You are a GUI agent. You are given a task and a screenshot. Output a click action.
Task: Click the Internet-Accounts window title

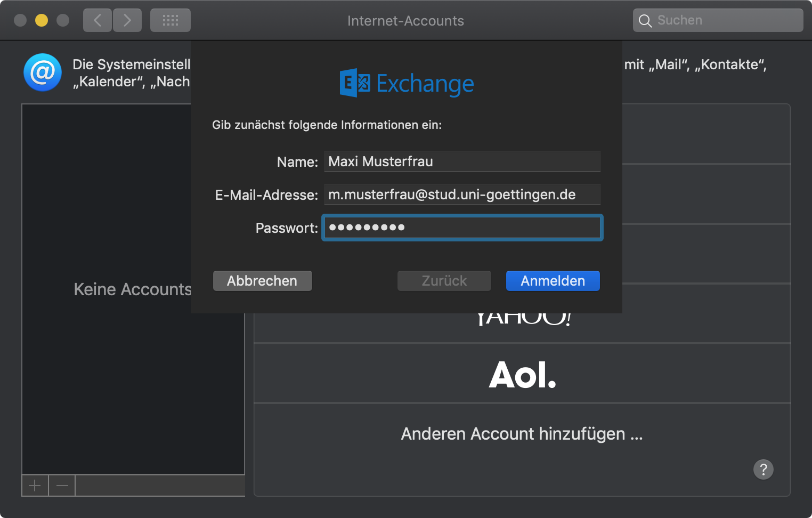[x=405, y=21]
